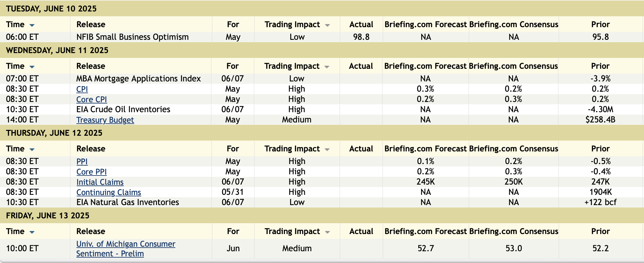Click the MBA Mortgage Applications Index entry
644x263 pixels.
pyautogui.click(x=139, y=79)
